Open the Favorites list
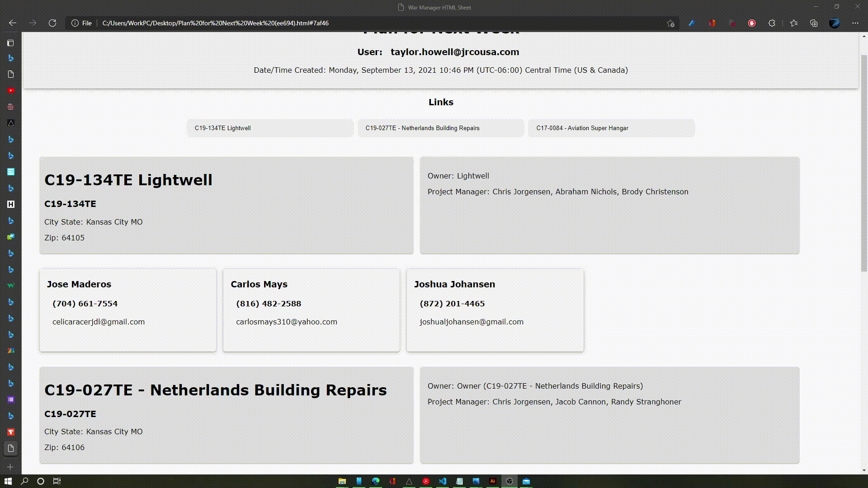 [794, 23]
